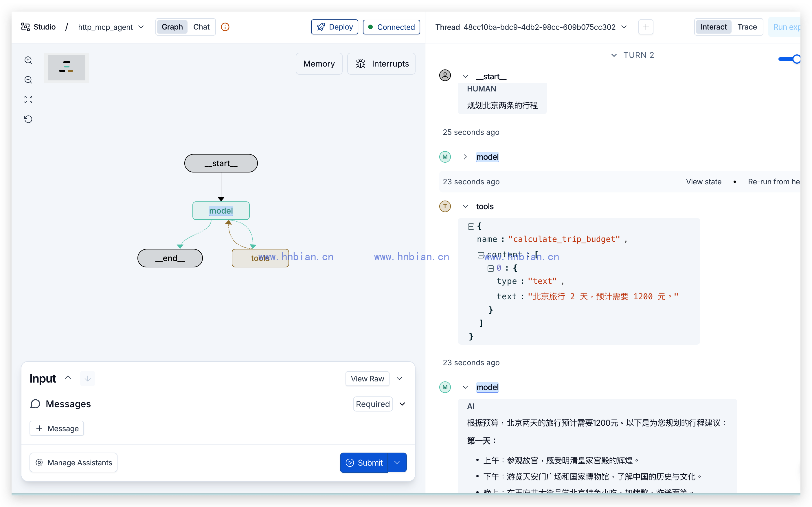Click the HUMAN message bubble
This screenshot has height=507, width=812.
pyautogui.click(x=502, y=99)
